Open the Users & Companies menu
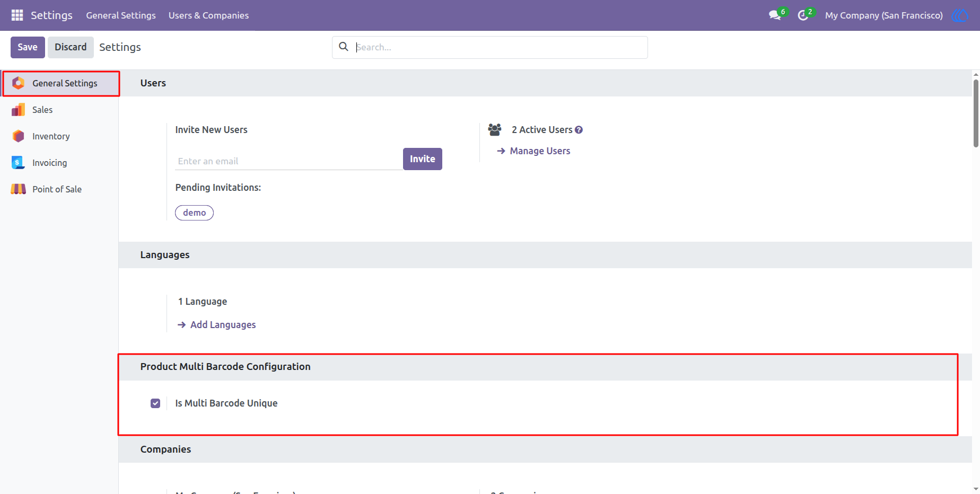Screen dimensions: 980x494 [208, 15]
